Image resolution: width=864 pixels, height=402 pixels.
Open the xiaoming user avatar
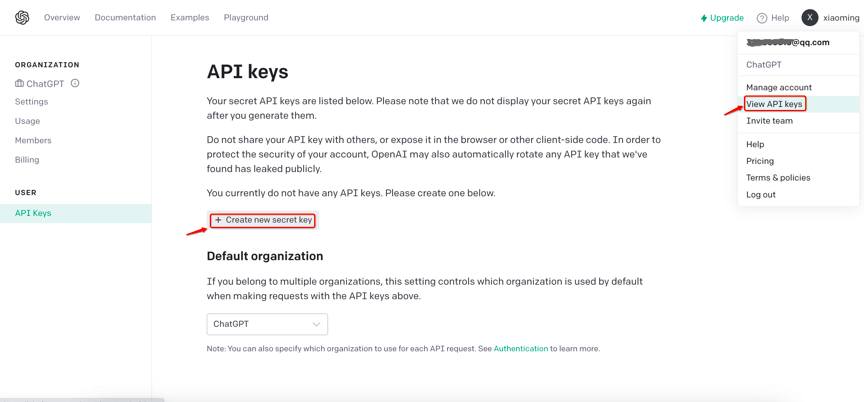(x=809, y=18)
